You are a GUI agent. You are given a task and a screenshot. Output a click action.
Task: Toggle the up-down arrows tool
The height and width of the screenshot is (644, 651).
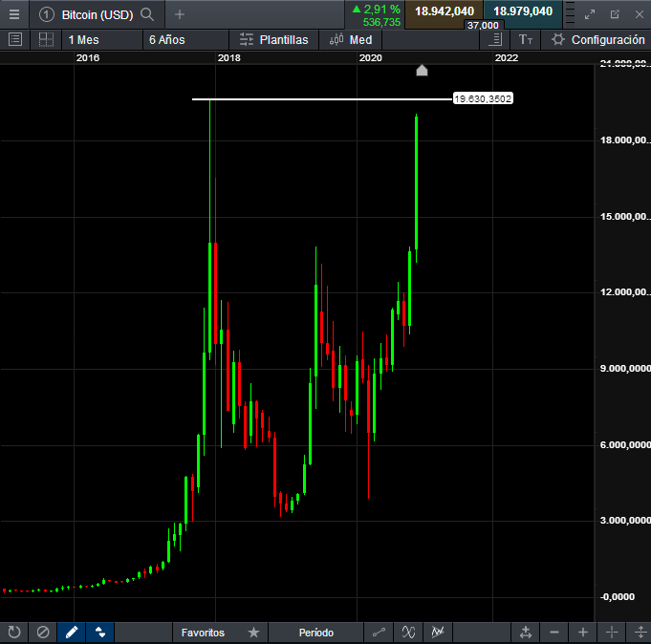(100, 633)
